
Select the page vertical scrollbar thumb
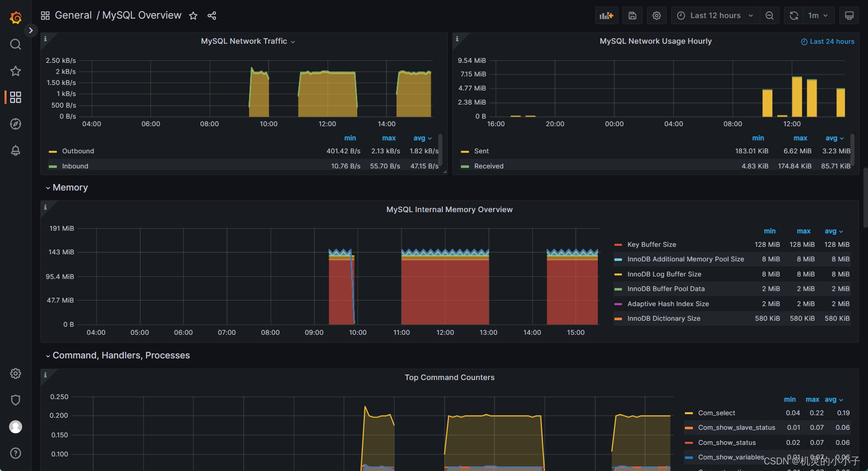[x=865, y=198]
